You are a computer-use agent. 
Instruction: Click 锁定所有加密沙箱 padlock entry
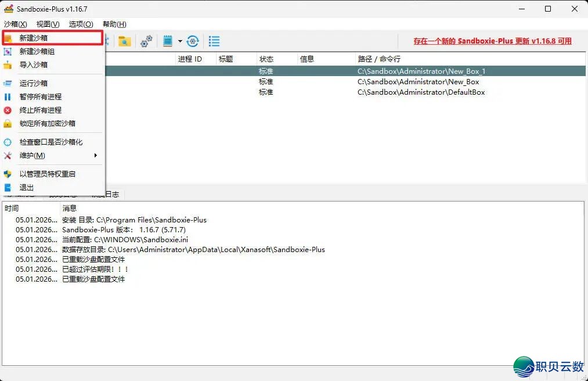point(47,124)
